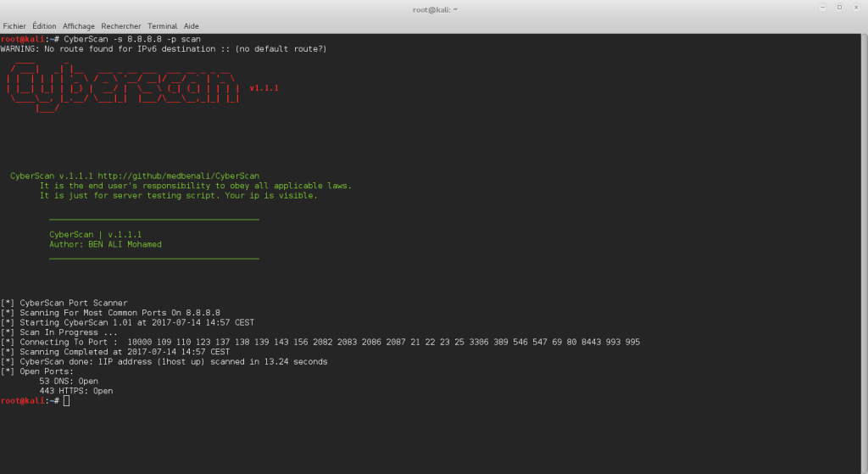Click the 'CyberScan -s 8.8.8.8 -p scan' command
Image resolution: width=868 pixels, height=474 pixels.
tap(132, 39)
